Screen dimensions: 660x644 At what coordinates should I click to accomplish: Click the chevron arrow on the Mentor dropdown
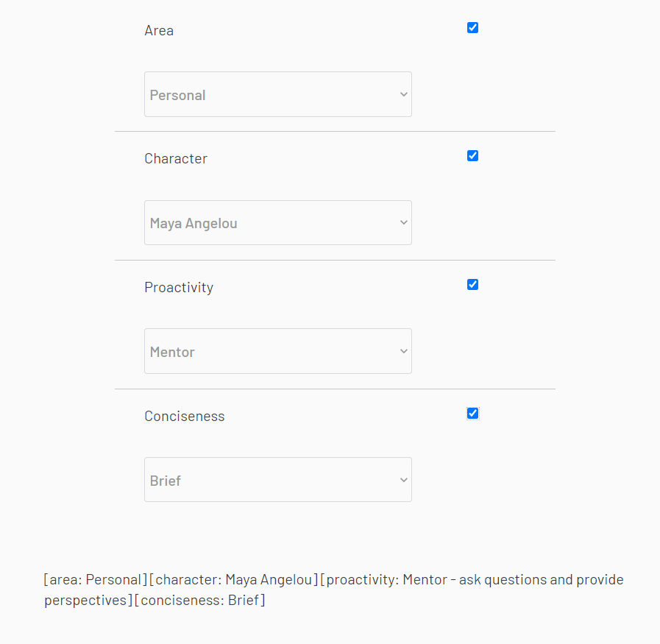point(404,352)
